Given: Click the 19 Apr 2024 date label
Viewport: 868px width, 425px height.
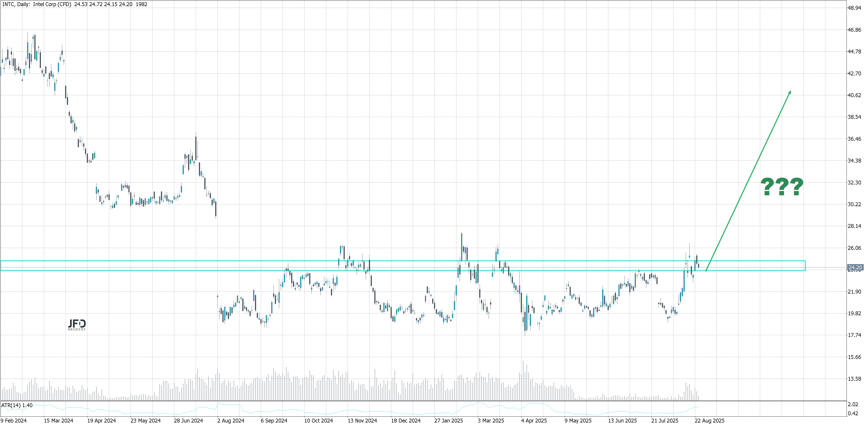Looking at the screenshot, I should 101,421.
